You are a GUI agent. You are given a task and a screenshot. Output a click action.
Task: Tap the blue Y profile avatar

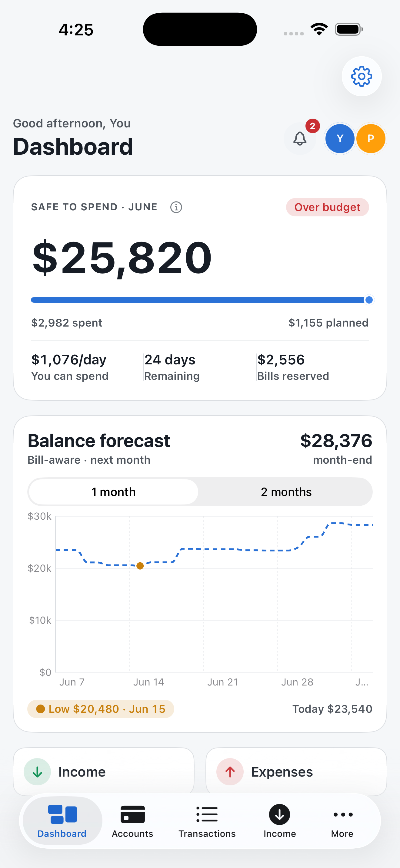[x=340, y=139]
